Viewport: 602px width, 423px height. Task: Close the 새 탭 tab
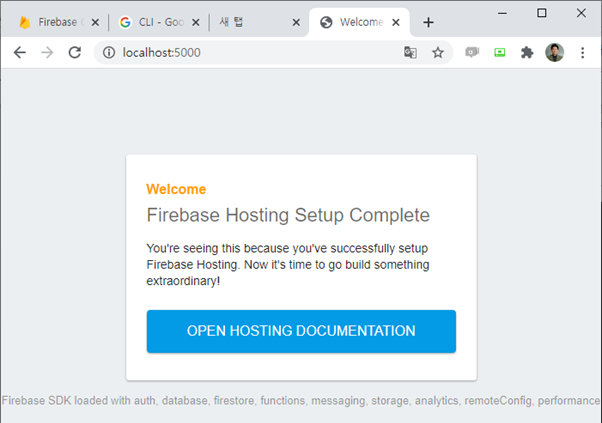pyautogui.click(x=296, y=23)
